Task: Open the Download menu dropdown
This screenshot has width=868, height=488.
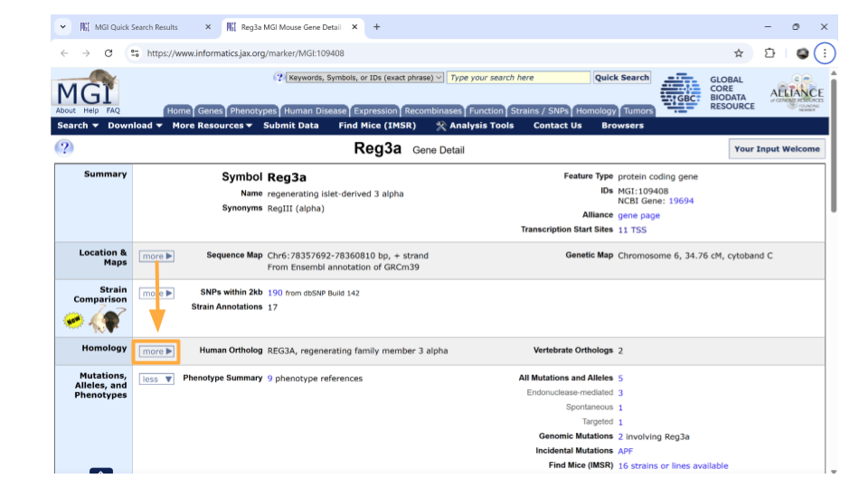Action: pyautogui.click(x=135, y=126)
